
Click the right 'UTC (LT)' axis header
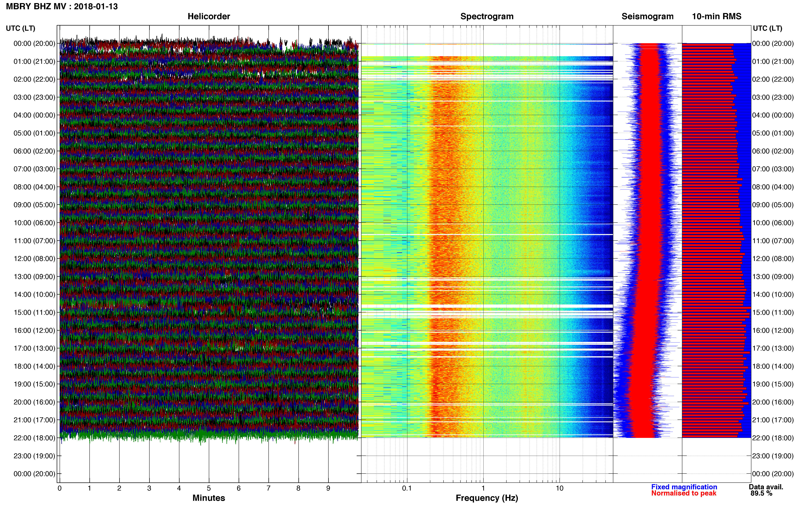(x=767, y=28)
